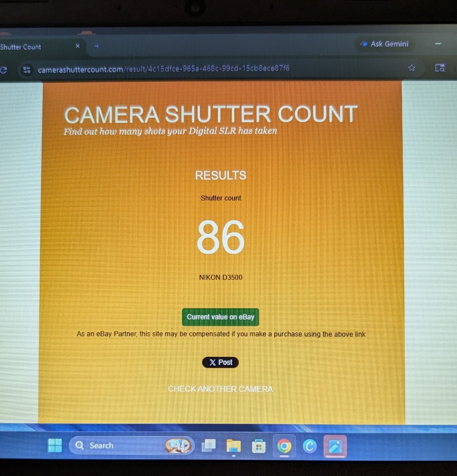The image size is (457, 476).
Task: Click the Find out how many shots tagline
Action: pyautogui.click(x=170, y=131)
